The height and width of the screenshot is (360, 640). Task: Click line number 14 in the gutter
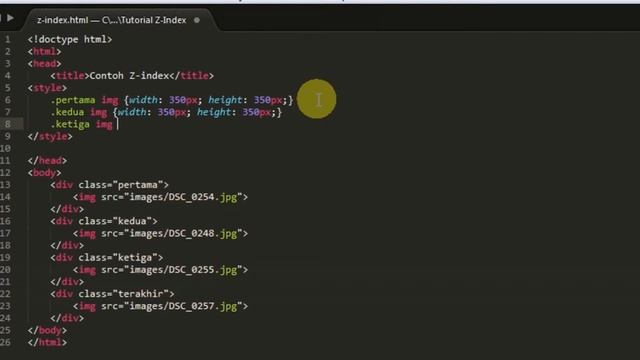(6, 197)
